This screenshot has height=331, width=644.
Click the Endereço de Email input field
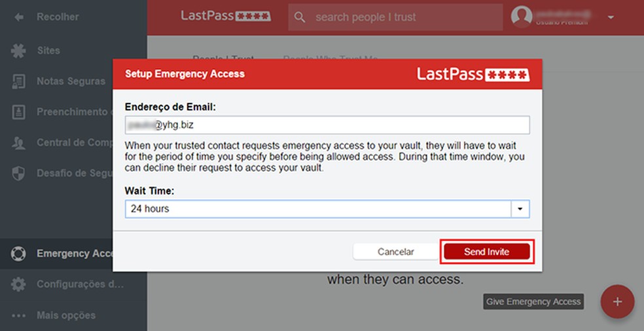pos(327,125)
